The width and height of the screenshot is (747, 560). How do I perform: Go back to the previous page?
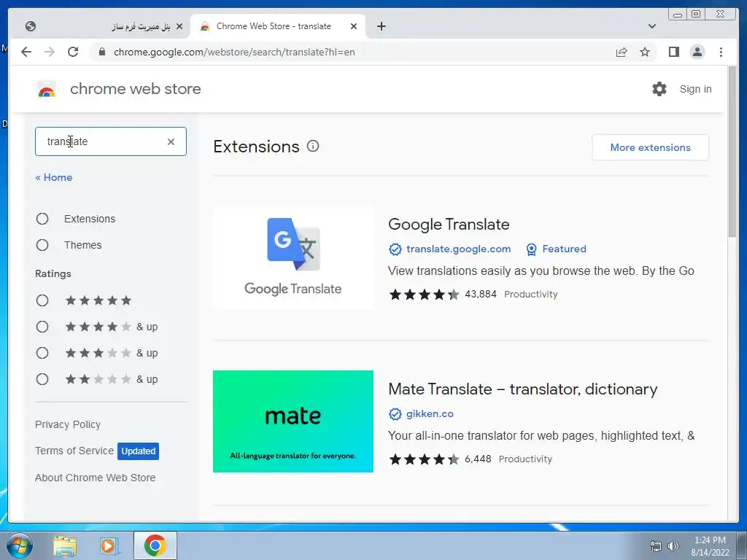(x=26, y=52)
